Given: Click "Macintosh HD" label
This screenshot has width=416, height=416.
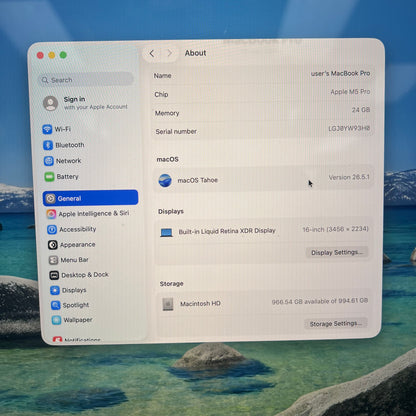Looking at the screenshot, I should [200, 304].
